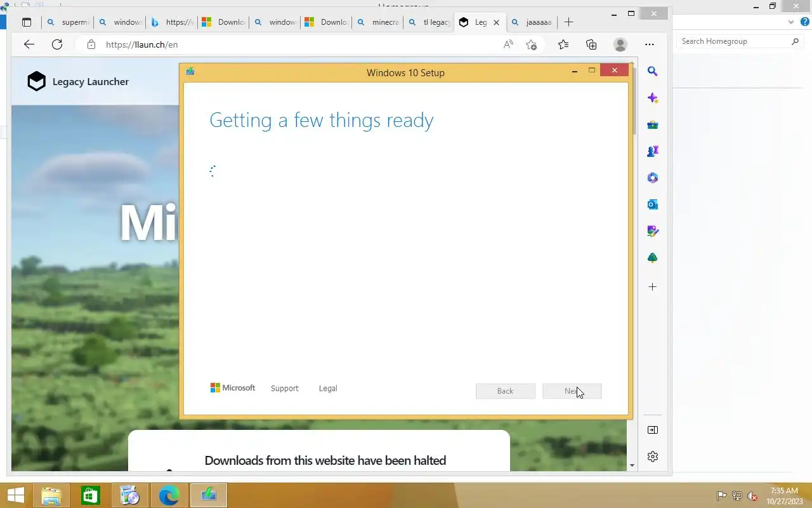Open the sidebar Search icon
The image size is (812, 508).
[652, 71]
